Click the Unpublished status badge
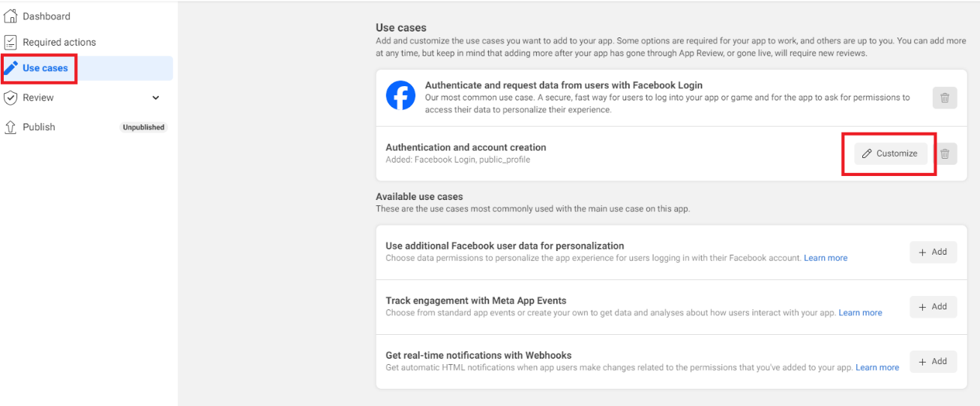Image resolution: width=980 pixels, height=406 pixels. pos(143,127)
